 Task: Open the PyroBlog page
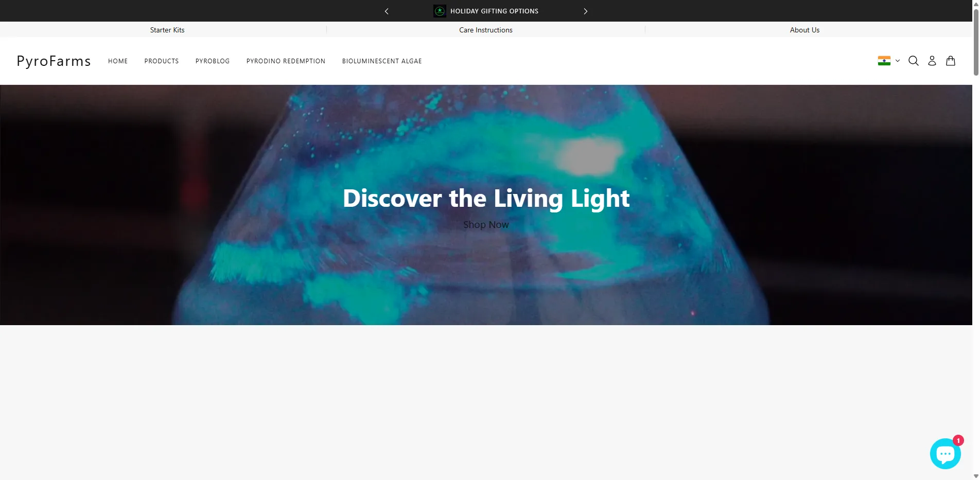(x=213, y=61)
